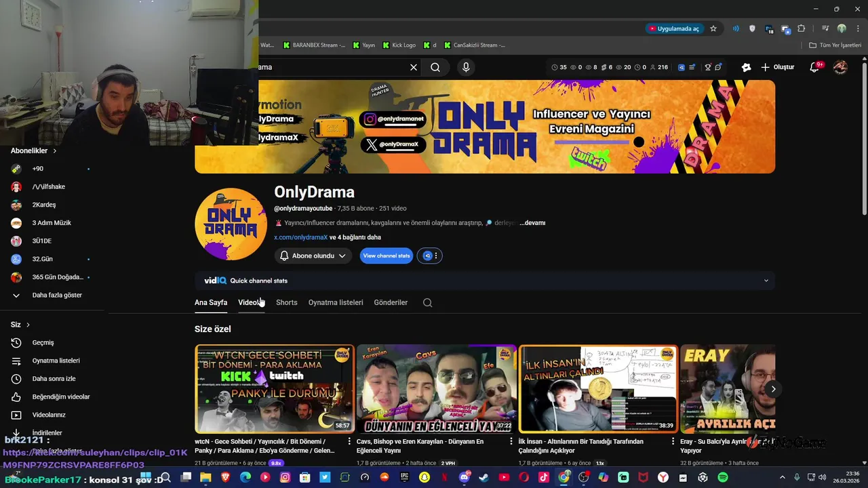Click the vidIQ blue logo icon in header

coord(682,67)
